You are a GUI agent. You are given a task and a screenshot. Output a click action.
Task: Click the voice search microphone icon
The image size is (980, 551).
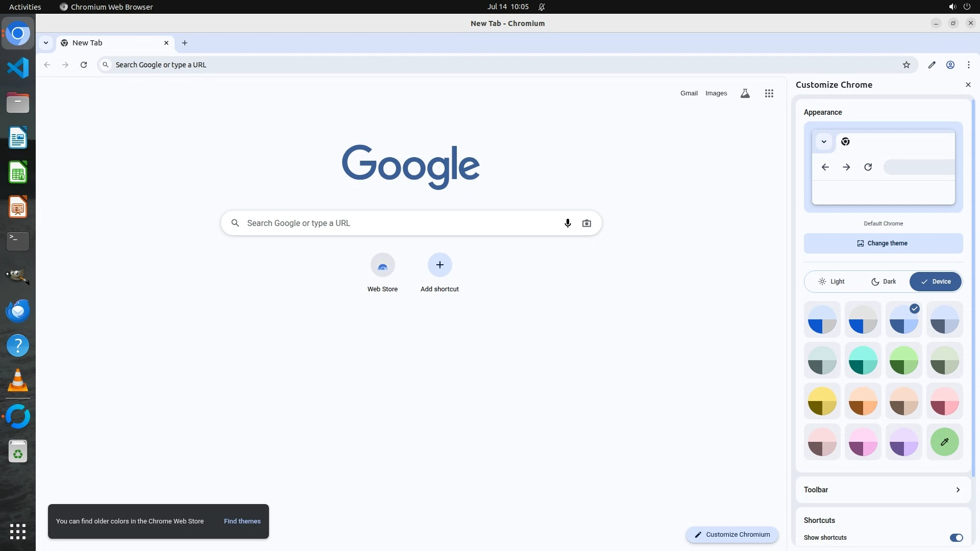pos(568,223)
